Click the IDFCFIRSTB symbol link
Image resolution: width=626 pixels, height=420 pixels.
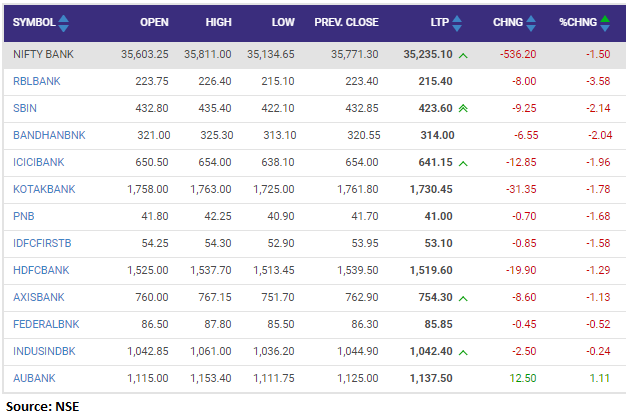click(40, 244)
